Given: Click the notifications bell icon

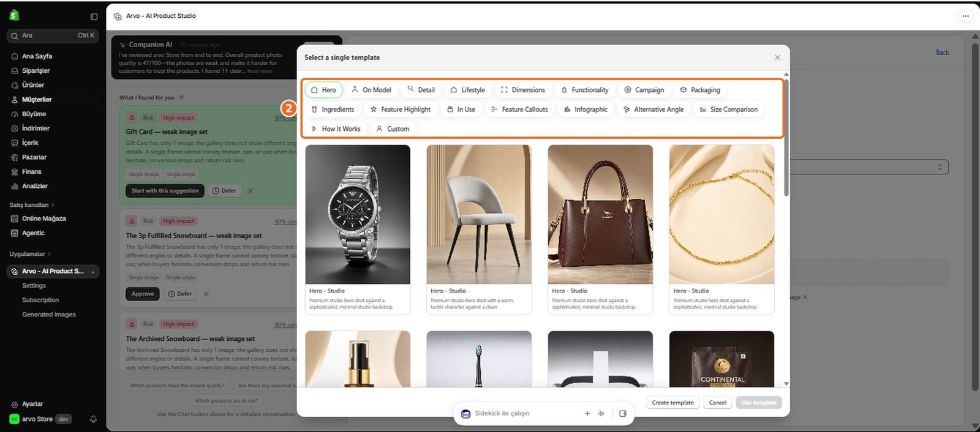Looking at the screenshot, I should [93, 419].
